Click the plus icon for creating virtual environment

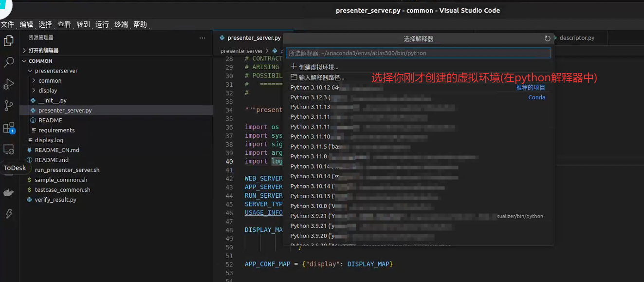pyautogui.click(x=294, y=67)
